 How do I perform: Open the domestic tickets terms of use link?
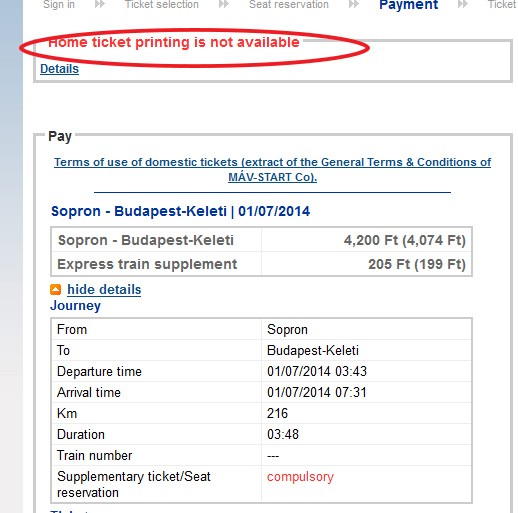pyautogui.click(x=272, y=169)
